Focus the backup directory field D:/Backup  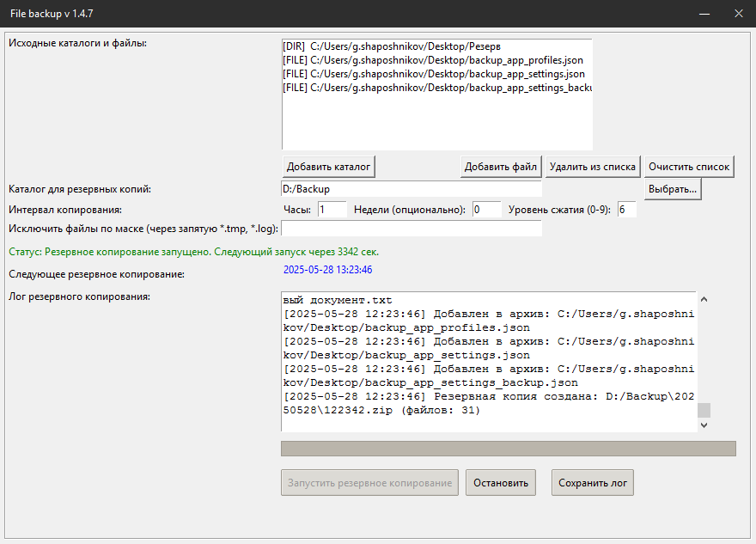[412, 189]
